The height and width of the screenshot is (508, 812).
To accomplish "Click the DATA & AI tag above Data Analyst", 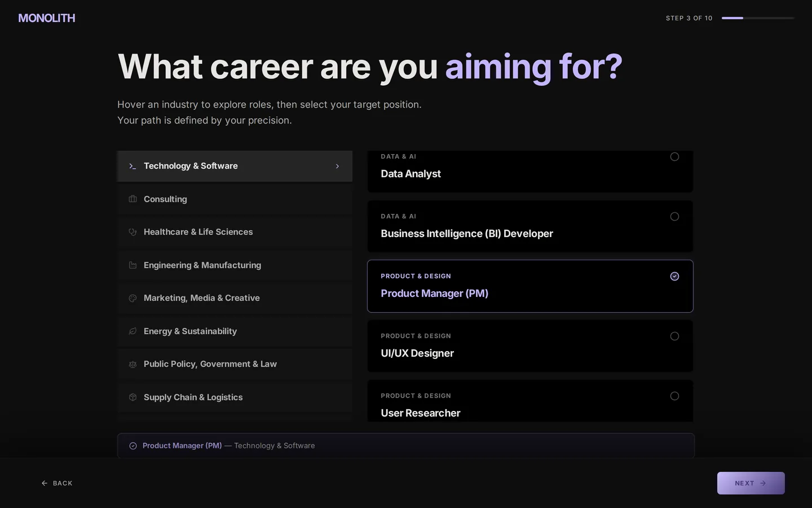I will tap(399, 156).
